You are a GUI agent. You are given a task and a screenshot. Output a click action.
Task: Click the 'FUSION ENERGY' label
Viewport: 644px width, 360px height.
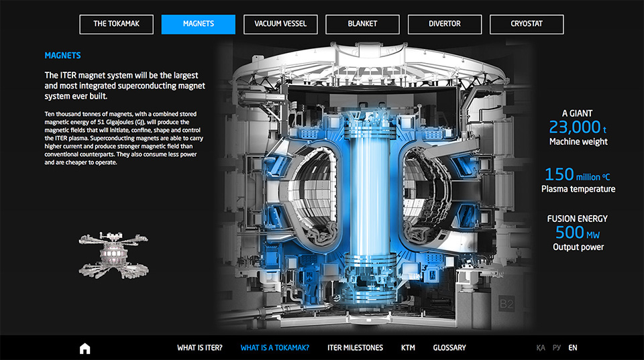(577, 219)
